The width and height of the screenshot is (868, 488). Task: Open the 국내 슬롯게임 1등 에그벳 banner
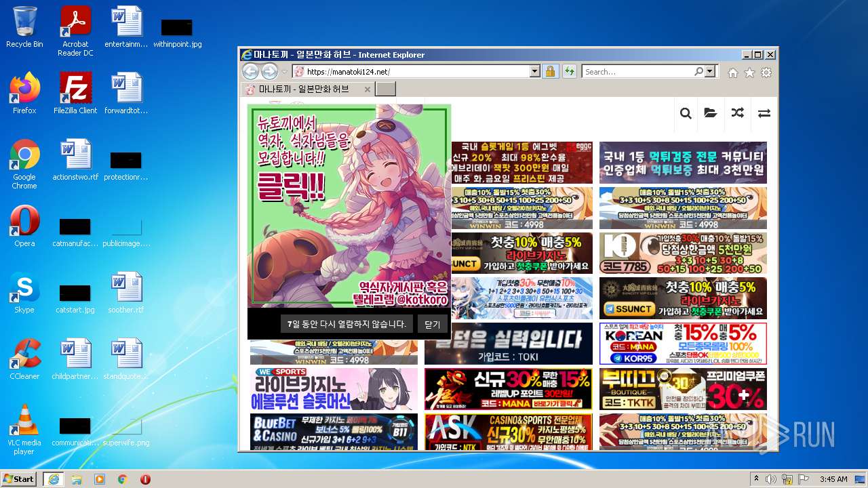click(521, 163)
